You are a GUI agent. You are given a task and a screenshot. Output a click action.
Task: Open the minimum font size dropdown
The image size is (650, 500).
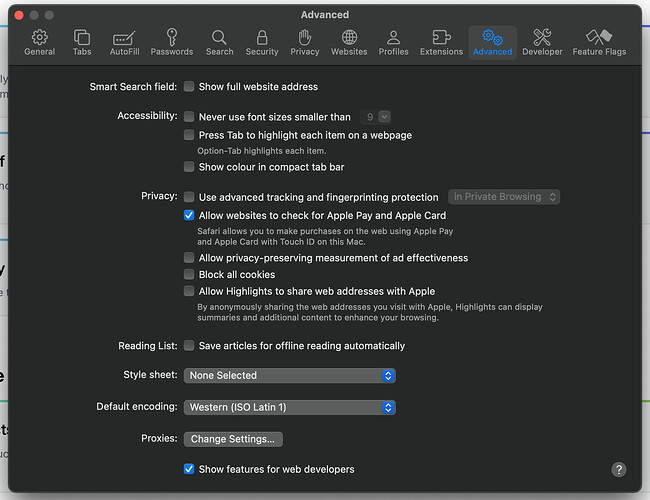(377, 117)
